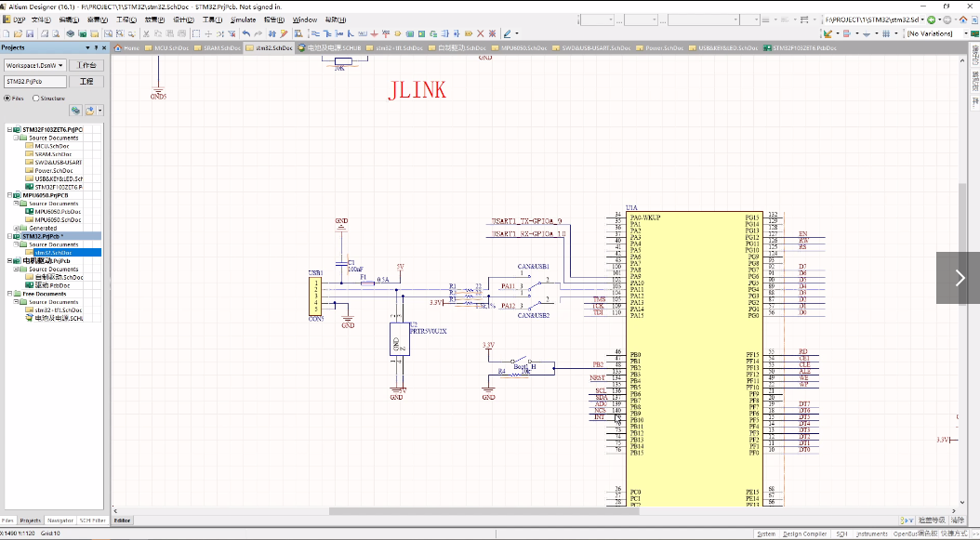Select the place GND power port icon
The image size is (980, 540).
(x=375, y=33)
